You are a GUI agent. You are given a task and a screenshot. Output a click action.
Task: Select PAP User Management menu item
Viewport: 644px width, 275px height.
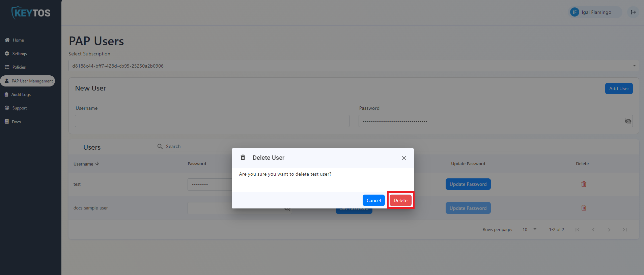pyautogui.click(x=28, y=81)
